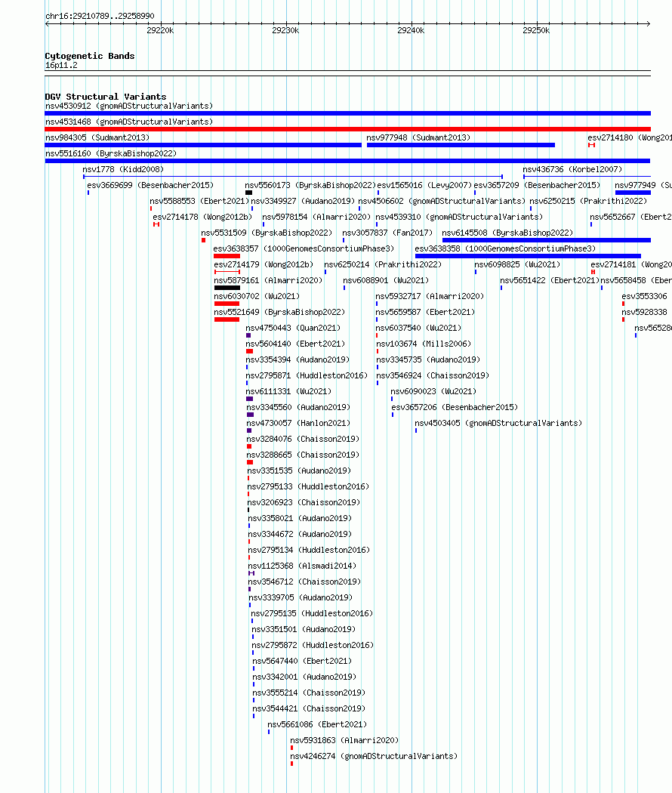Screen dimensions: 672x793
Task: Select esv2714179 (Wong2012b) variant
Action: coord(264,264)
